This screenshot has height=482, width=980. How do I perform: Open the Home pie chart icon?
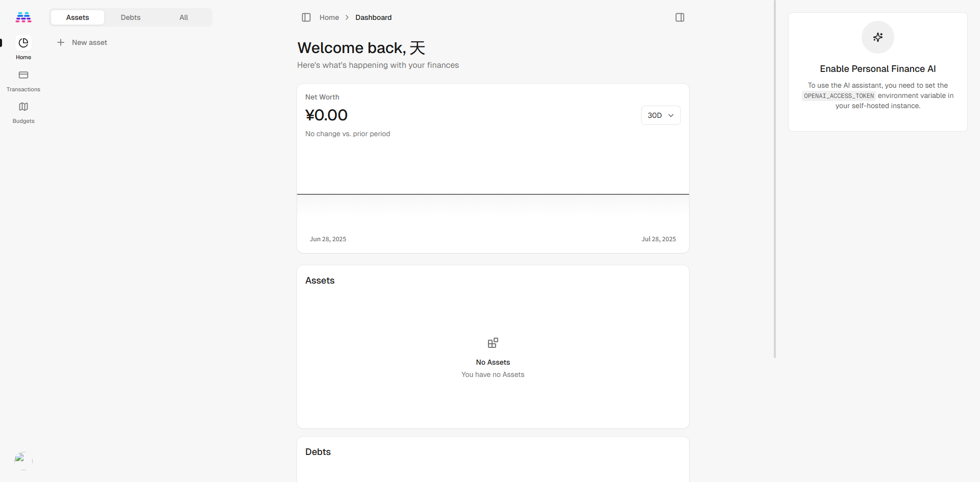pyautogui.click(x=23, y=43)
